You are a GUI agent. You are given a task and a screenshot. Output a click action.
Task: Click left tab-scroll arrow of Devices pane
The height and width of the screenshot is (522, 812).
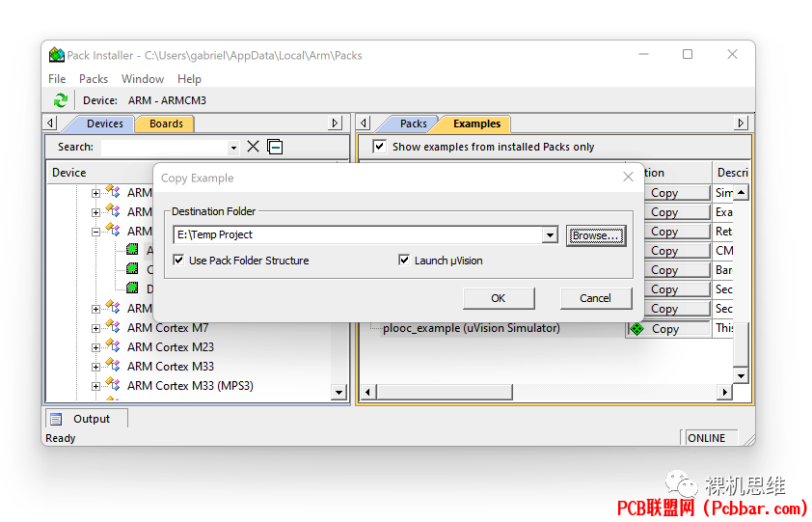pyautogui.click(x=50, y=124)
